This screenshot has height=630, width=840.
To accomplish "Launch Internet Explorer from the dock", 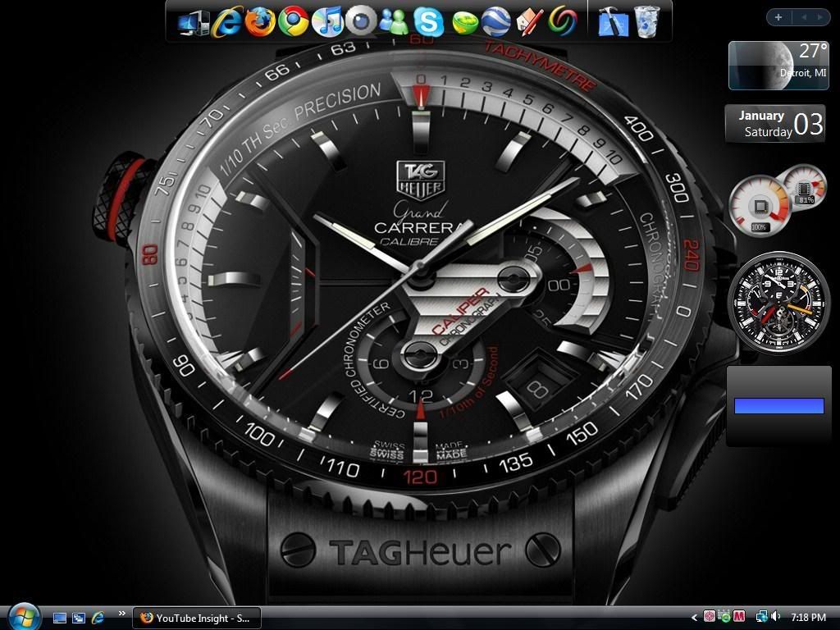I will [x=226, y=22].
